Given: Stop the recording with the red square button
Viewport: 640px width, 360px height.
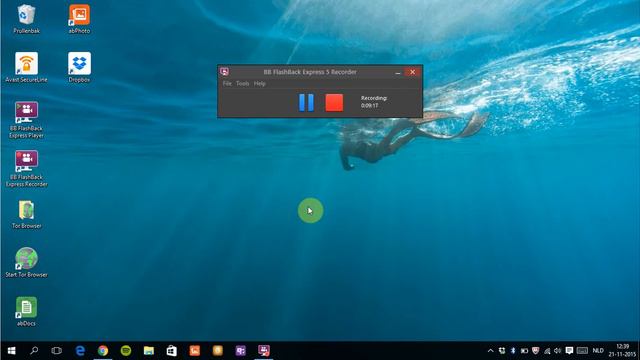Looking at the screenshot, I should tap(334, 102).
